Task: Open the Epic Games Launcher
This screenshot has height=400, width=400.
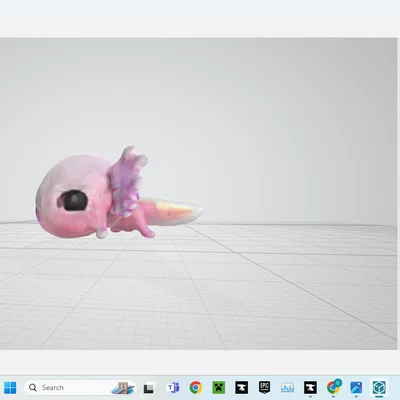Action: 264,388
